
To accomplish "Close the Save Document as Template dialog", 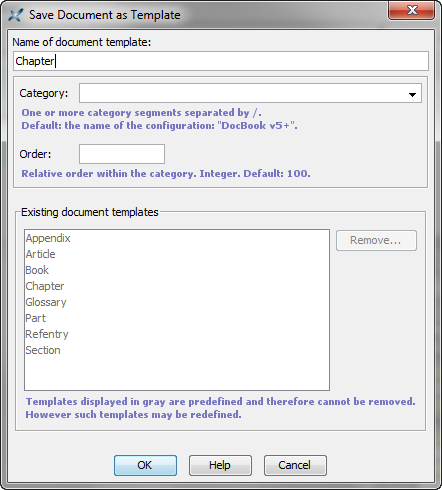I will pyautogui.click(x=412, y=10).
